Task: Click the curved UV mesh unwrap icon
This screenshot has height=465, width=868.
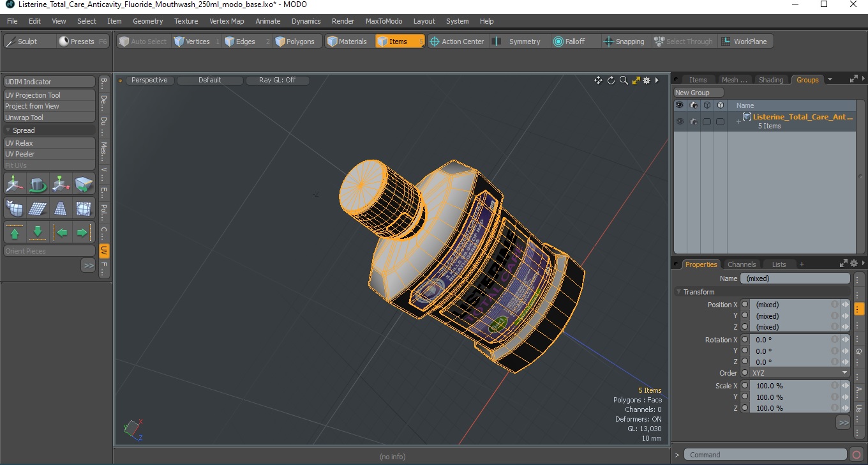Action: pyautogui.click(x=15, y=208)
